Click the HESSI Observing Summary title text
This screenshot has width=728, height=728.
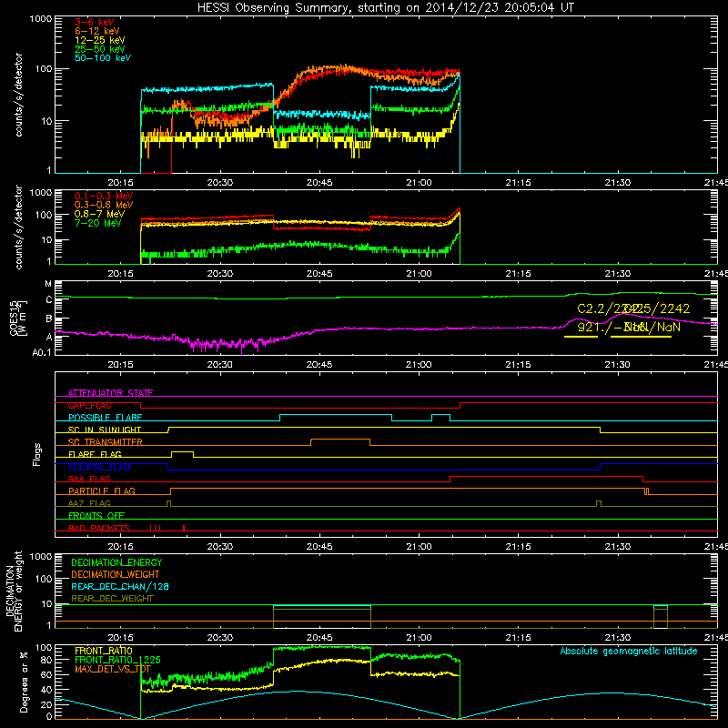pos(385,8)
